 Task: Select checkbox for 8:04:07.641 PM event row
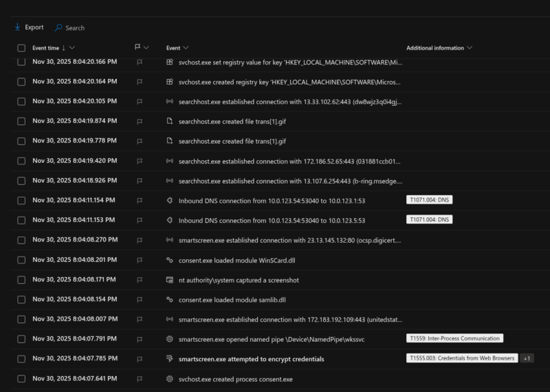click(x=21, y=379)
